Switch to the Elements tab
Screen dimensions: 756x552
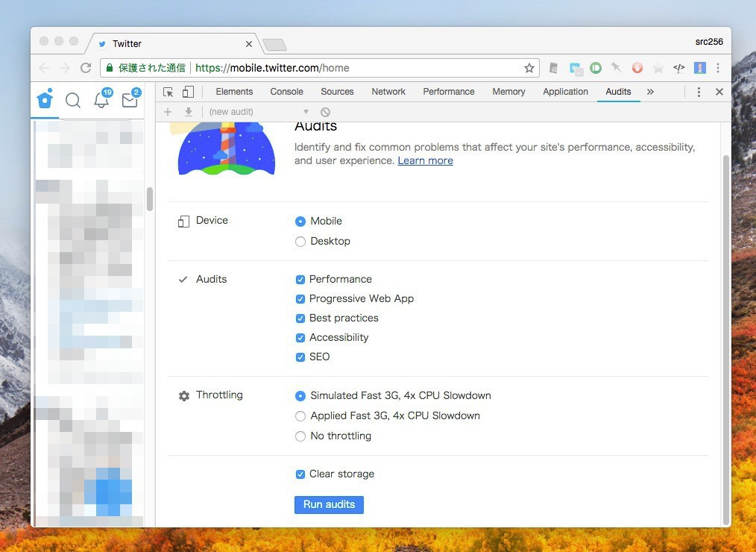pos(234,92)
